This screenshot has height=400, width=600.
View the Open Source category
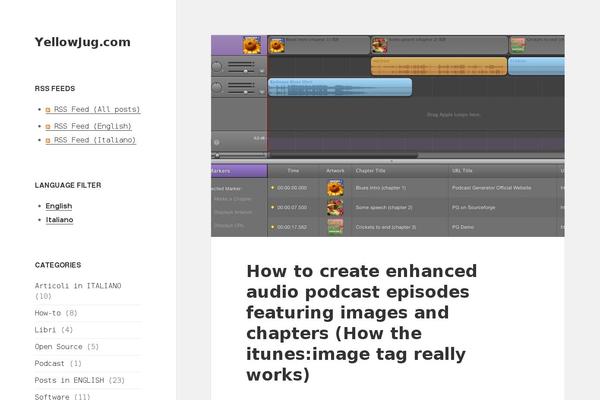click(x=59, y=347)
